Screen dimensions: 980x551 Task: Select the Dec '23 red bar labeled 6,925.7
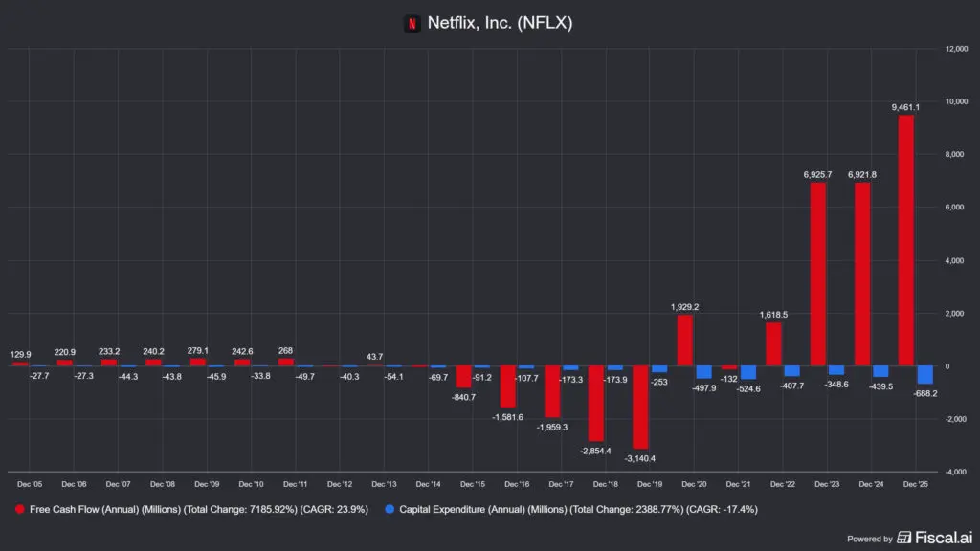[818, 275]
